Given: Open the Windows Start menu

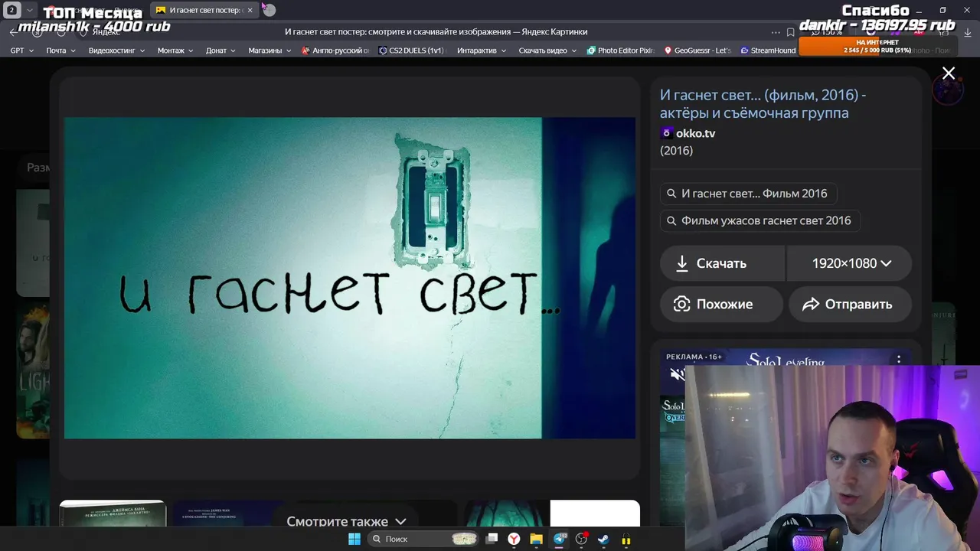Looking at the screenshot, I should [x=354, y=539].
